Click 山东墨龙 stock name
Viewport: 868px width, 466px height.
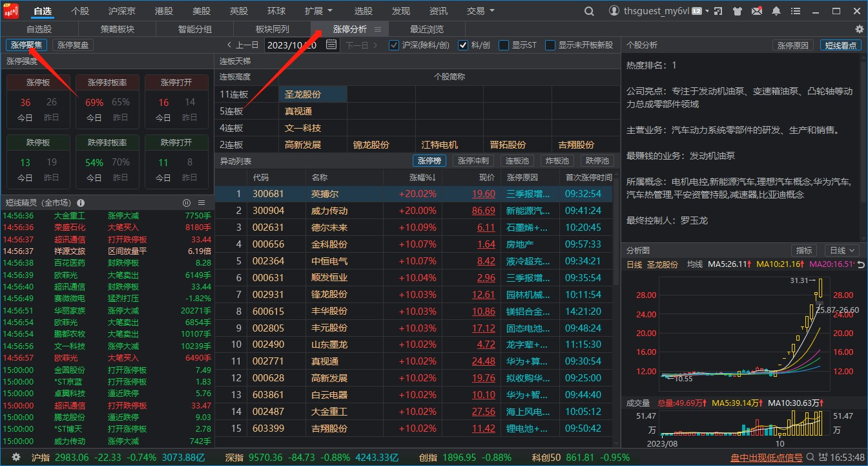click(x=329, y=345)
